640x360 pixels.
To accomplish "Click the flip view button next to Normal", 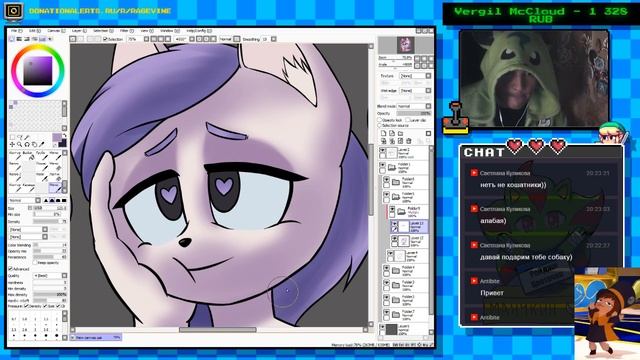I will (x=237, y=39).
